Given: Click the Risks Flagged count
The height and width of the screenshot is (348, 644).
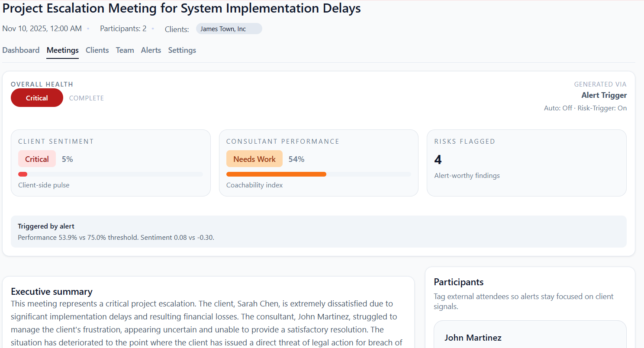Looking at the screenshot, I should (x=438, y=159).
